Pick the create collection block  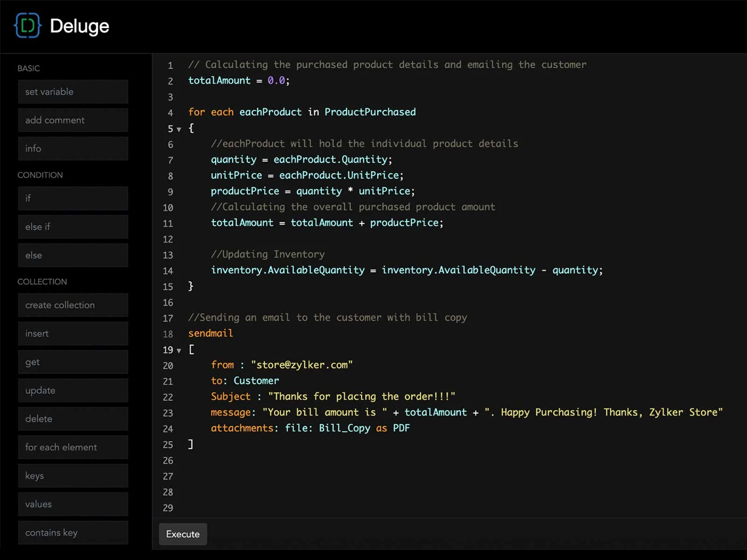point(73,305)
